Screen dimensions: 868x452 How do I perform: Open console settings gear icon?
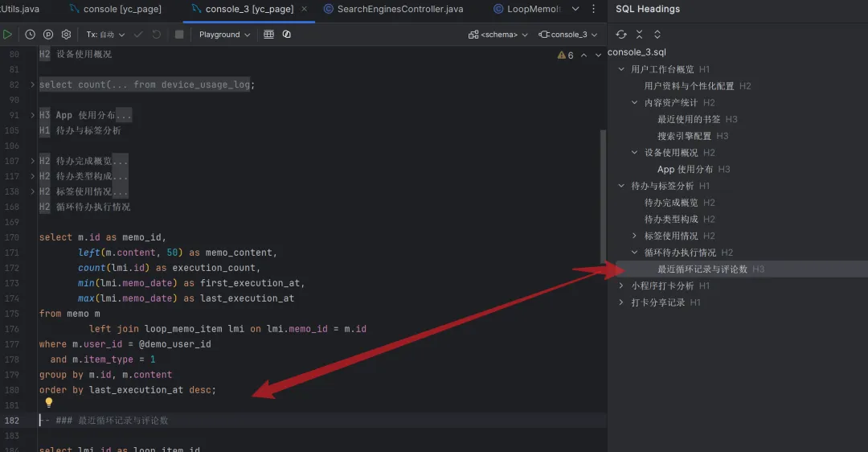pyautogui.click(x=67, y=35)
